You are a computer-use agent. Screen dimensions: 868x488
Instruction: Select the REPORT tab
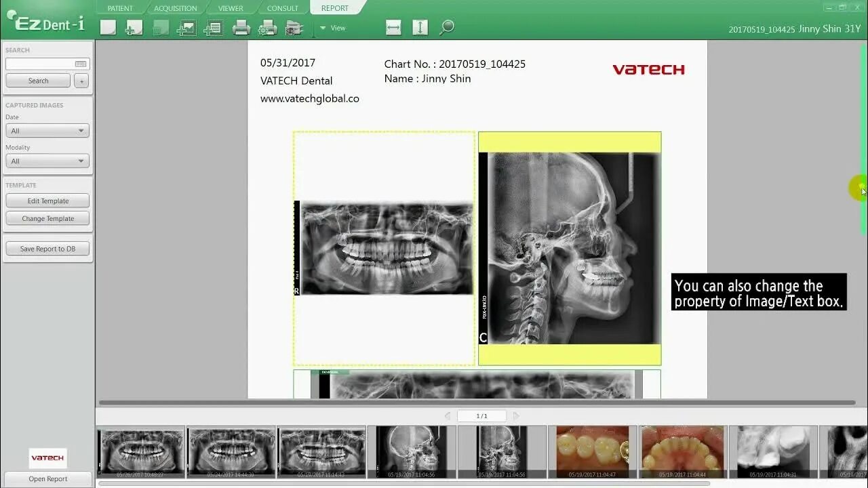coord(335,8)
